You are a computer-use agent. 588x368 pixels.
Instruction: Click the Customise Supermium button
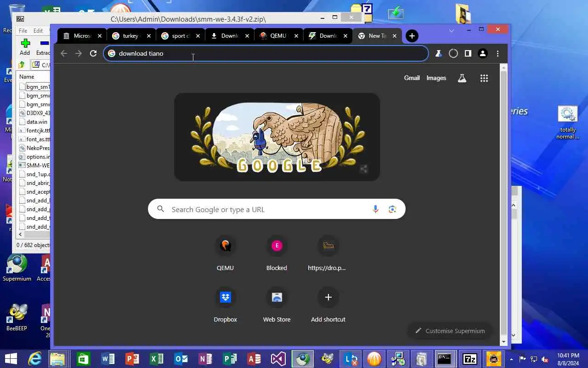click(450, 331)
